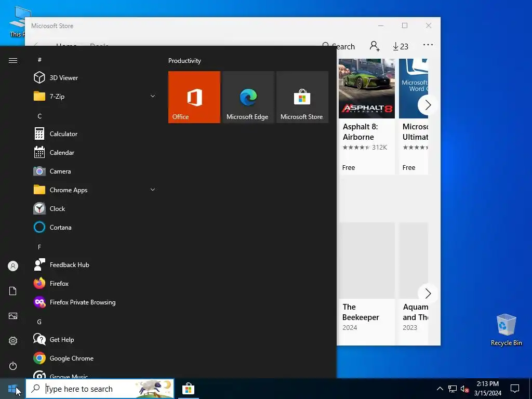Expand the Chrome Apps folder chevron

(153, 190)
